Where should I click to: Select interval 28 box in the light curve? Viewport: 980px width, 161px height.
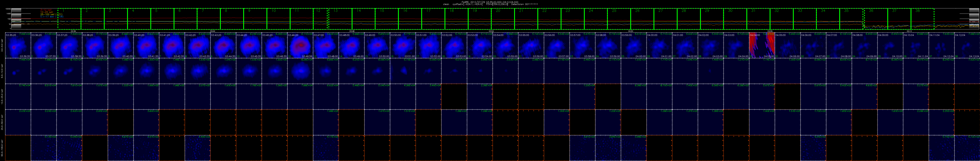click(x=689, y=19)
